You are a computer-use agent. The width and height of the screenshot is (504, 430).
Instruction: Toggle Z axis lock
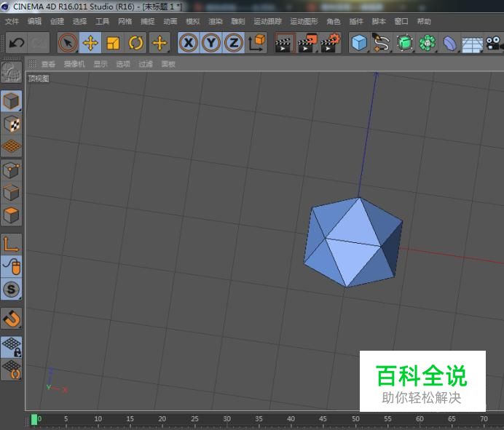[x=233, y=43]
